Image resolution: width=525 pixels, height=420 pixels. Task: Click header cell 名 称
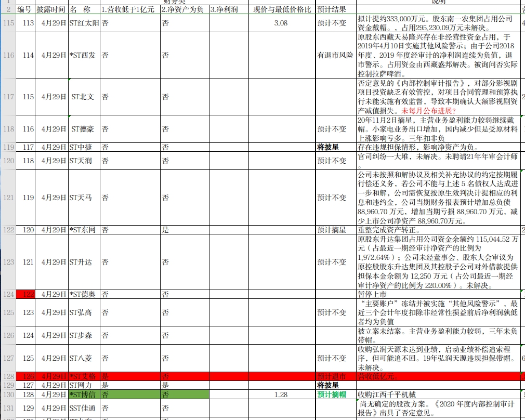pyautogui.click(x=84, y=9)
